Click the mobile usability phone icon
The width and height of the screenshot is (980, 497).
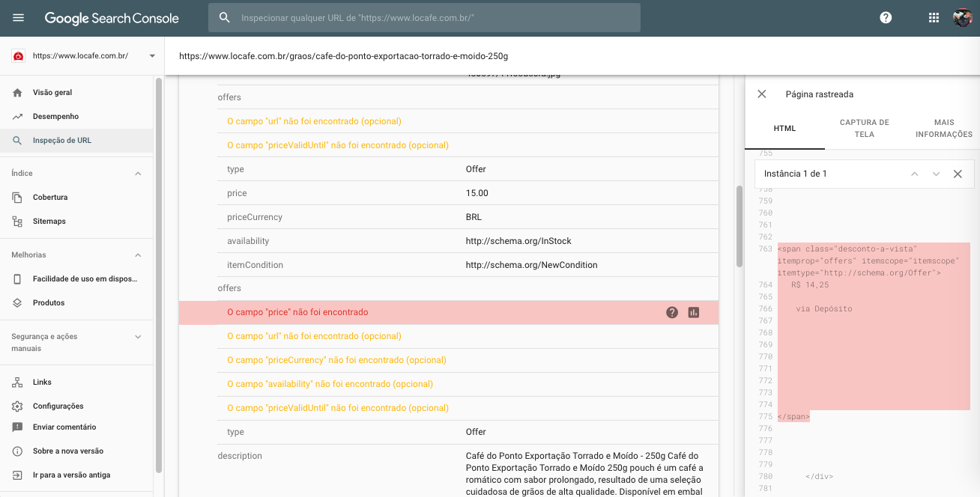(17, 279)
